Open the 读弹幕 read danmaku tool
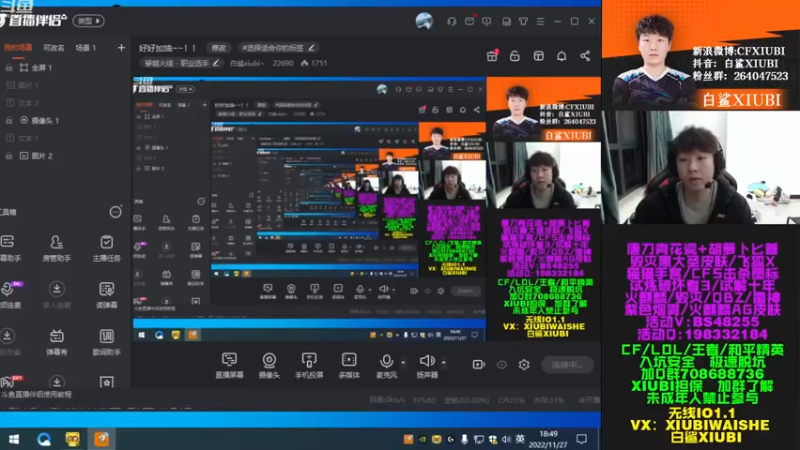800x450 pixels. click(x=106, y=294)
